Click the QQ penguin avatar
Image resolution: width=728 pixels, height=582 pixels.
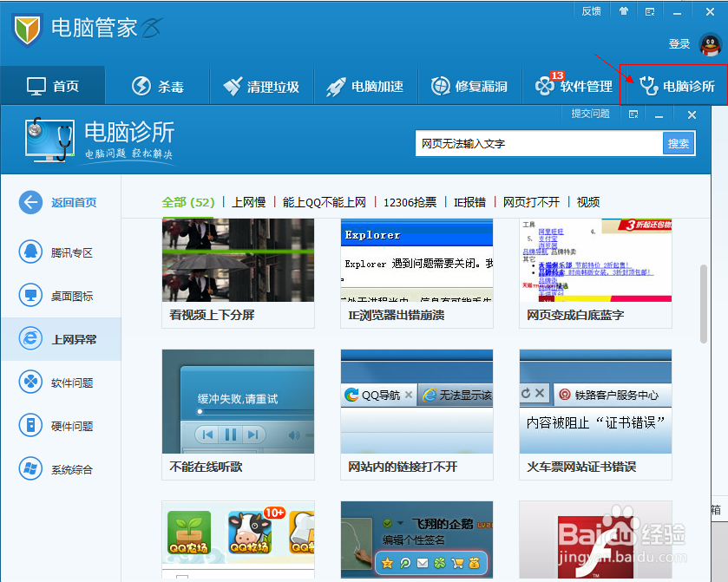point(711,44)
